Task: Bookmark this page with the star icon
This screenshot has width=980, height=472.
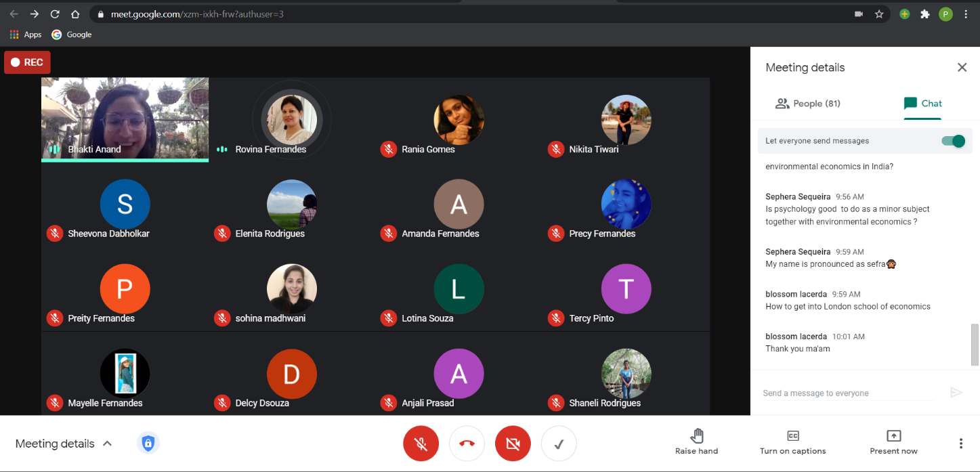Action: (879, 14)
